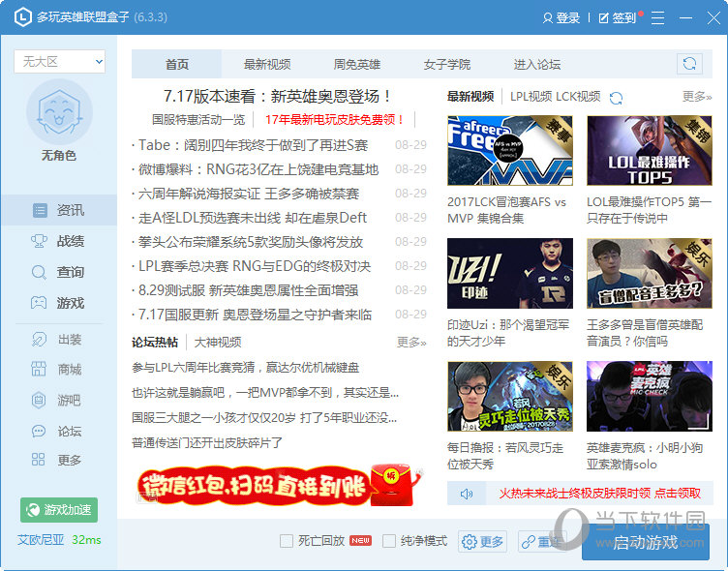Open 更多» beside 论坛热帖
728x571 pixels.
(x=411, y=343)
